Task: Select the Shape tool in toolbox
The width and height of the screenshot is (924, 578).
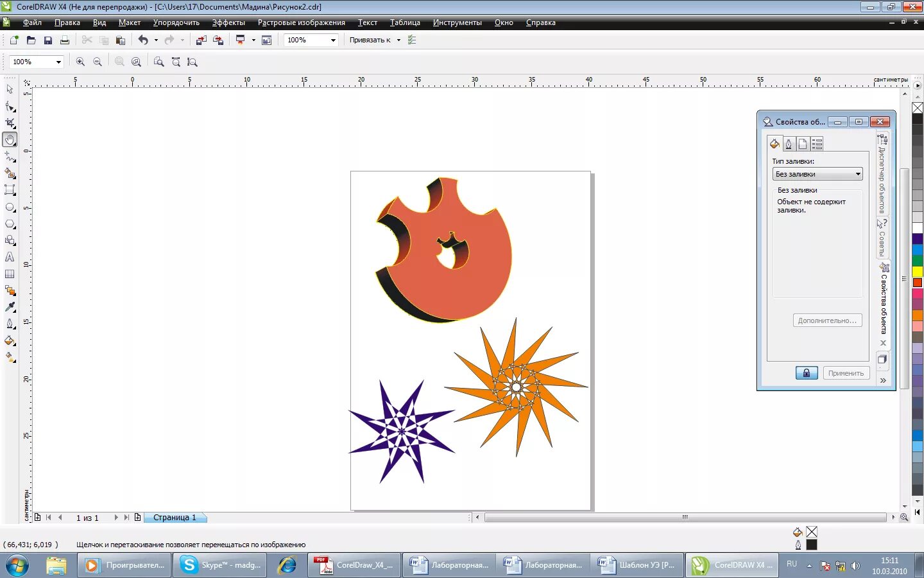Action: coord(10,107)
